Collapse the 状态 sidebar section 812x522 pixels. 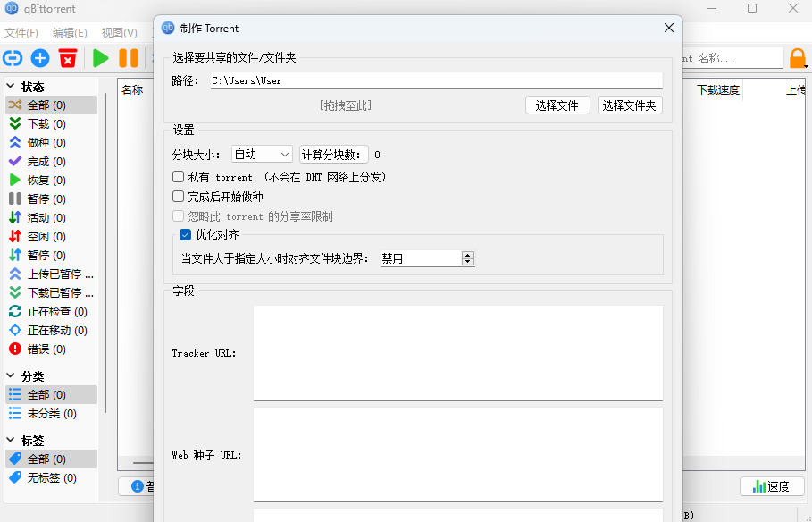click(x=9, y=86)
